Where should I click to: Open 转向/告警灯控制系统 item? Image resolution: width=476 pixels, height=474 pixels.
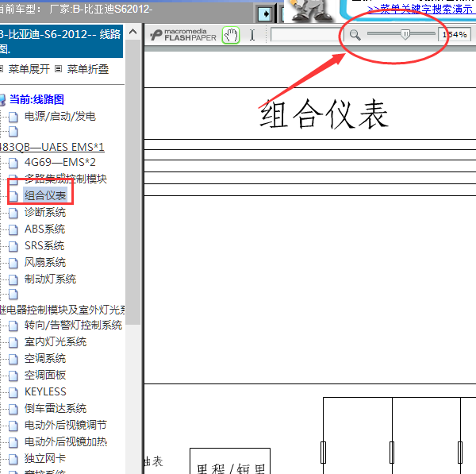point(73,325)
